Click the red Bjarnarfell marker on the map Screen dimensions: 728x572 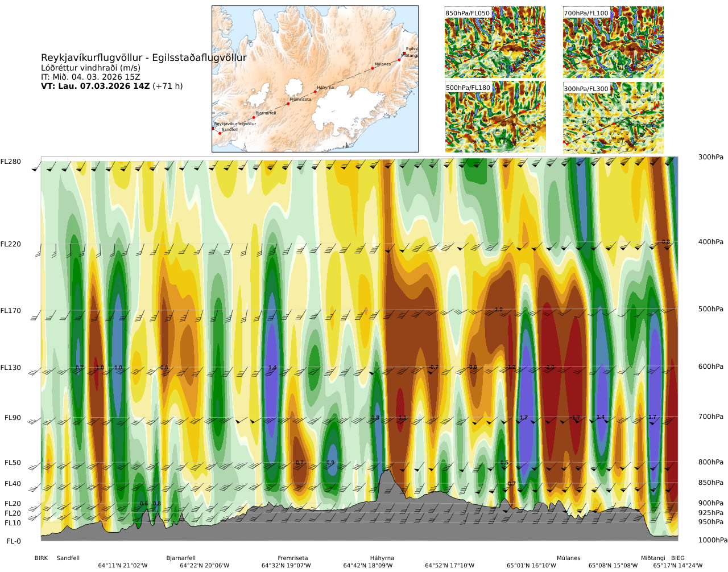pyautogui.click(x=254, y=117)
